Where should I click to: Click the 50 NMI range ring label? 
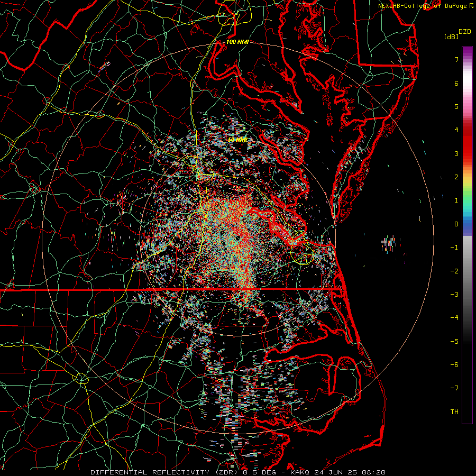pyautogui.click(x=237, y=140)
